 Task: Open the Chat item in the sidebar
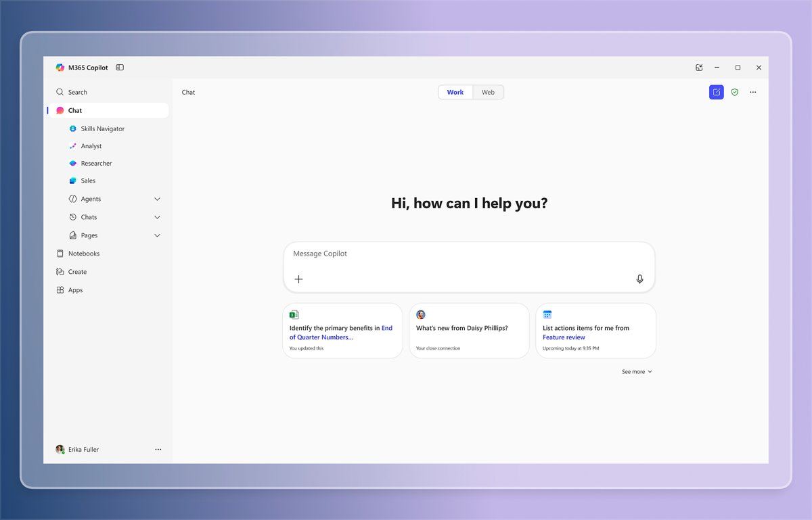[x=108, y=110]
